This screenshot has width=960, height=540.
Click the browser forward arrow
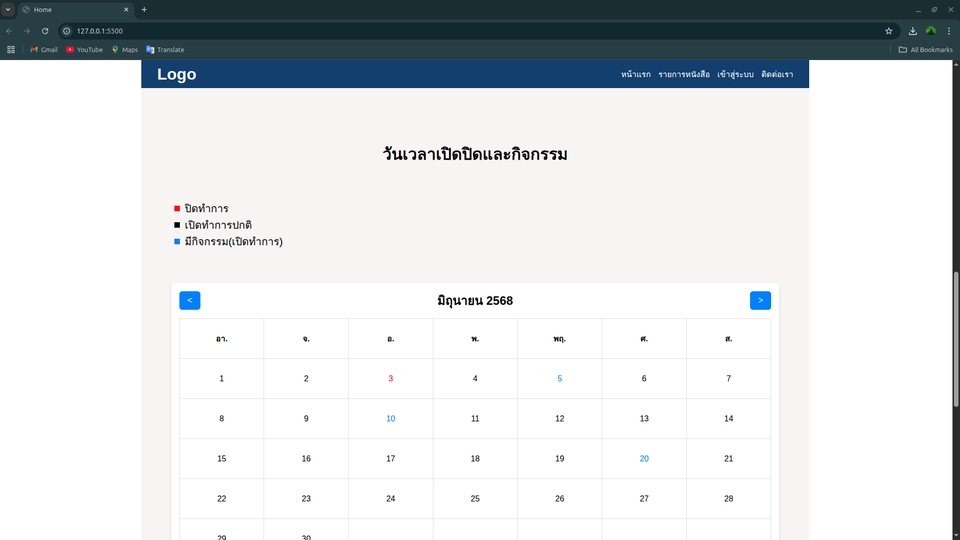coord(27,31)
